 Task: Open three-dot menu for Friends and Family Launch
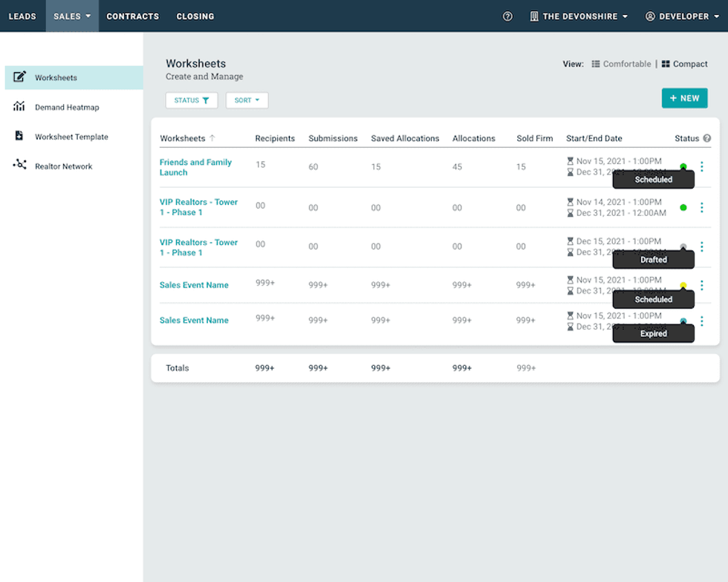click(x=701, y=167)
